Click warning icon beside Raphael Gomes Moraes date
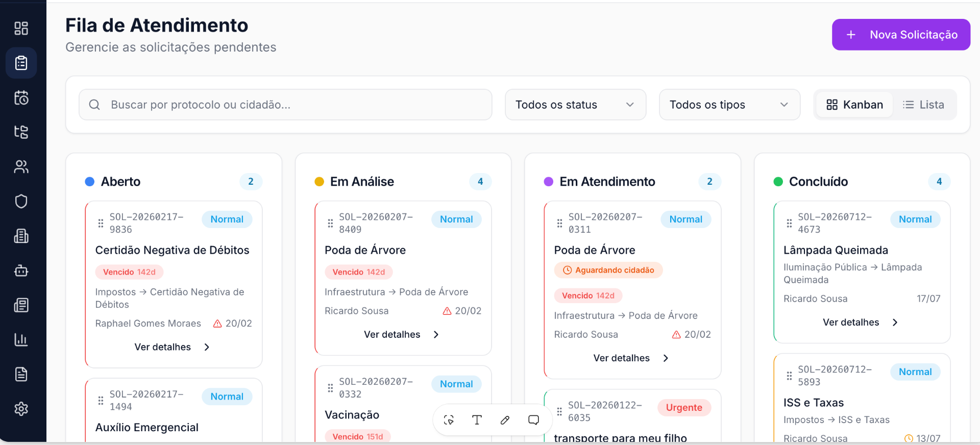The width and height of the screenshot is (980, 445). [x=217, y=324]
